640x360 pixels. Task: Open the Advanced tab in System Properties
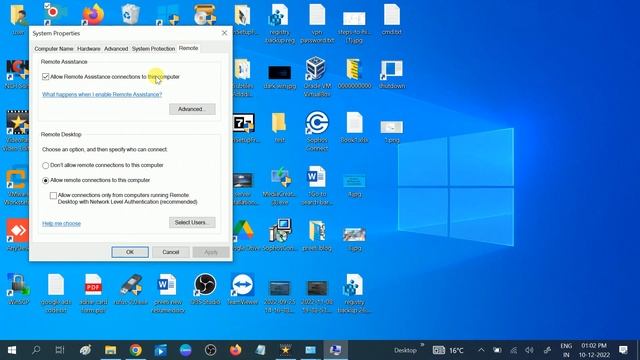click(116, 49)
